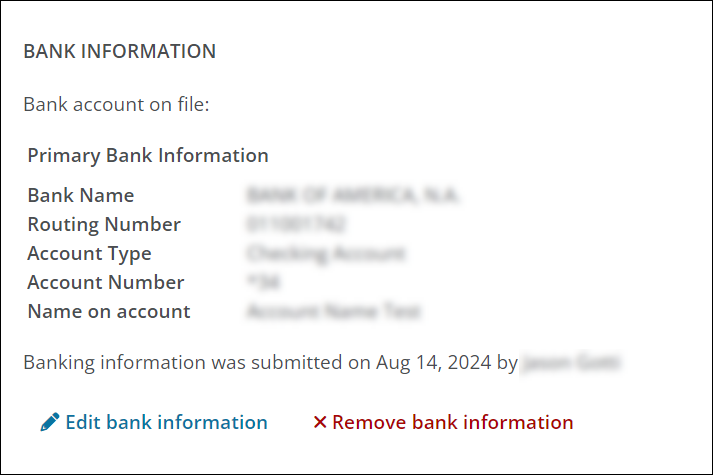Click the pencil edit icon

click(x=50, y=423)
